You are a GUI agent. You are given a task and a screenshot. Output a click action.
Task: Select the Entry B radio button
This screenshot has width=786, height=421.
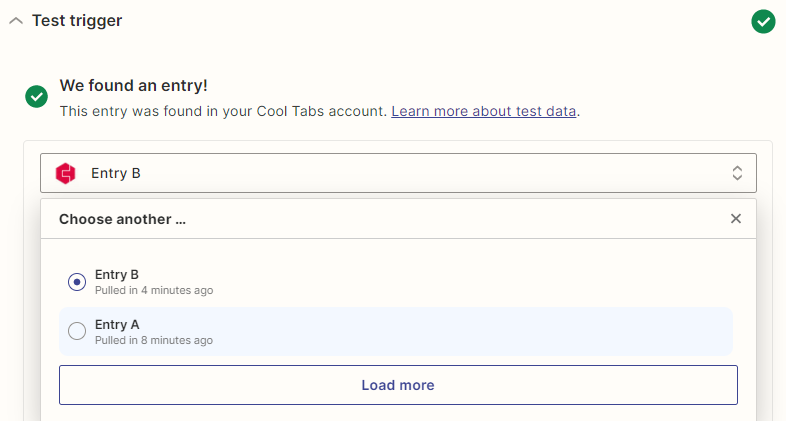[x=77, y=282]
